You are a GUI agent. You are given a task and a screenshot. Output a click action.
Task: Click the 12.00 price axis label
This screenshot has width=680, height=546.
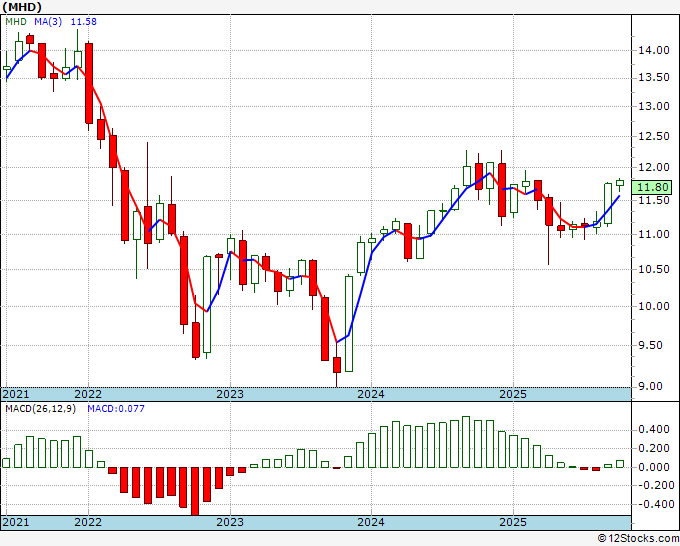click(654, 167)
